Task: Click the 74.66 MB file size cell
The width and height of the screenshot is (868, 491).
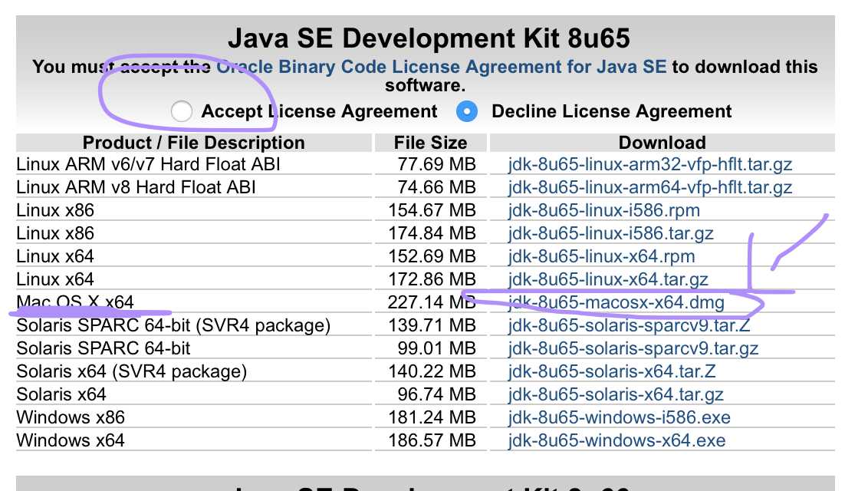Action: point(437,188)
